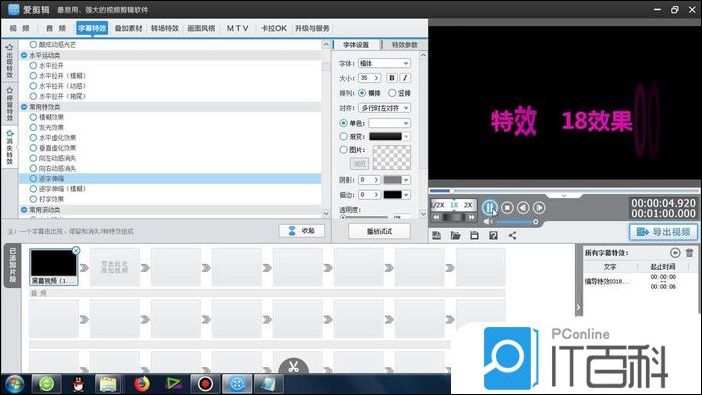Viewport: 702px width, 395px height.
Task: Step back one frame in preview
Action: coord(523,207)
